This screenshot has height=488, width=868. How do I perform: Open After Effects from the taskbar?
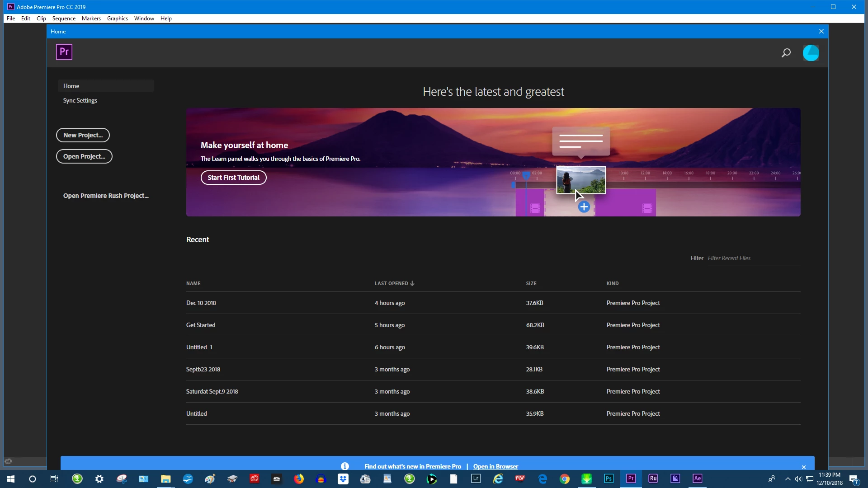(697, 479)
